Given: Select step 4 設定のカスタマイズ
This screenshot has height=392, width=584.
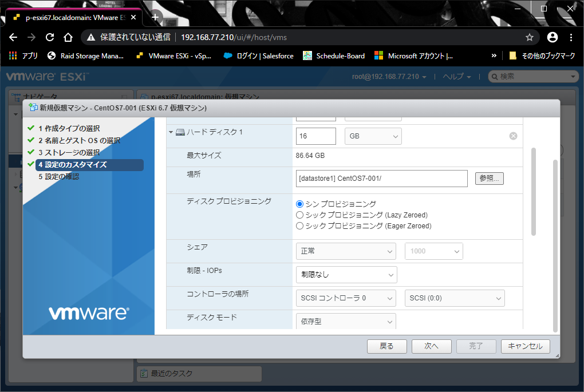Looking at the screenshot, I should click(x=89, y=165).
